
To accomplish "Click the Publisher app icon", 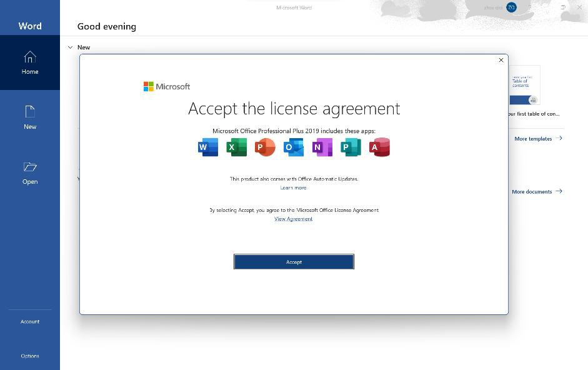I will click(x=351, y=147).
